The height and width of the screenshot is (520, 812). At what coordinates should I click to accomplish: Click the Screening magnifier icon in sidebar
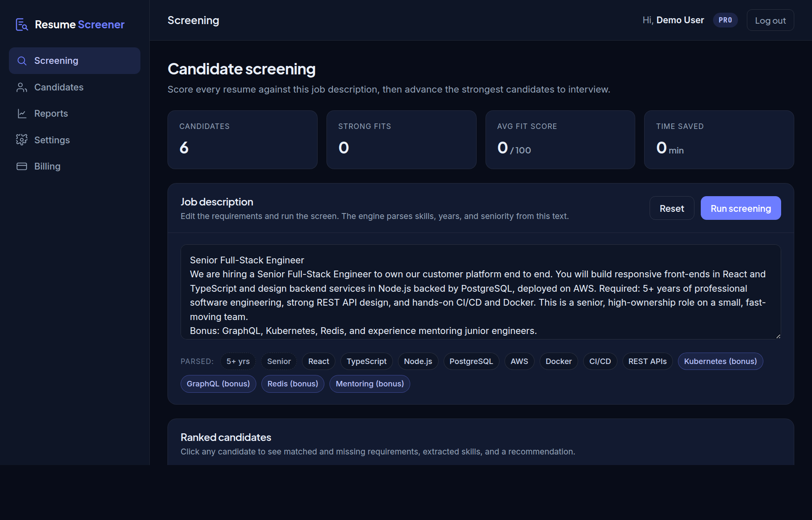22,61
